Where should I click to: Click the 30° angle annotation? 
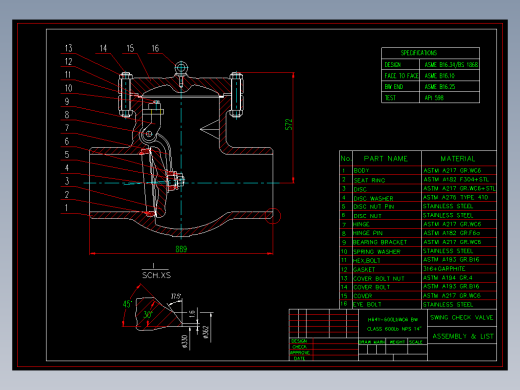click(148, 314)
